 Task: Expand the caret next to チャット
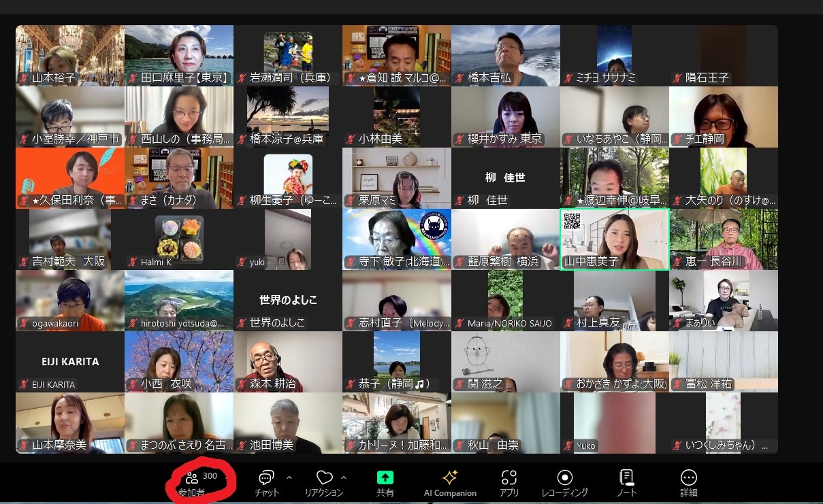tap(289, 477)
